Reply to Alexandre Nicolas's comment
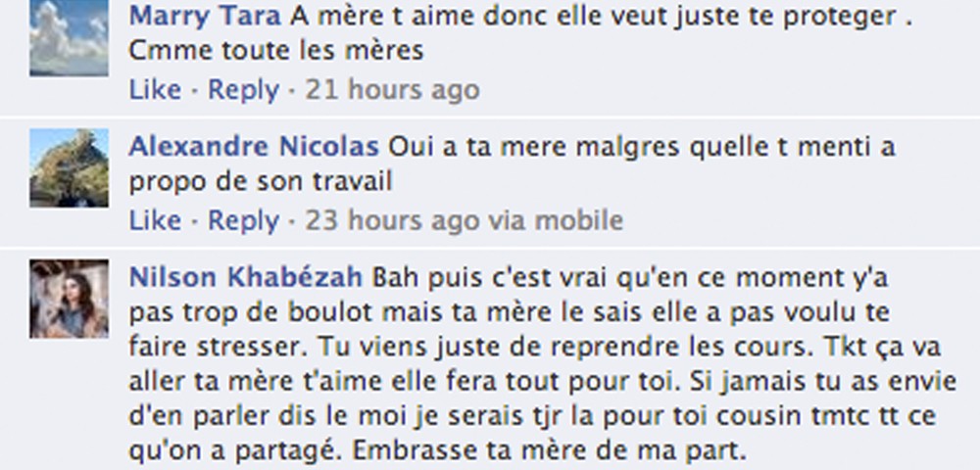Viewport: 980px width, 470px height. [243, 221]
